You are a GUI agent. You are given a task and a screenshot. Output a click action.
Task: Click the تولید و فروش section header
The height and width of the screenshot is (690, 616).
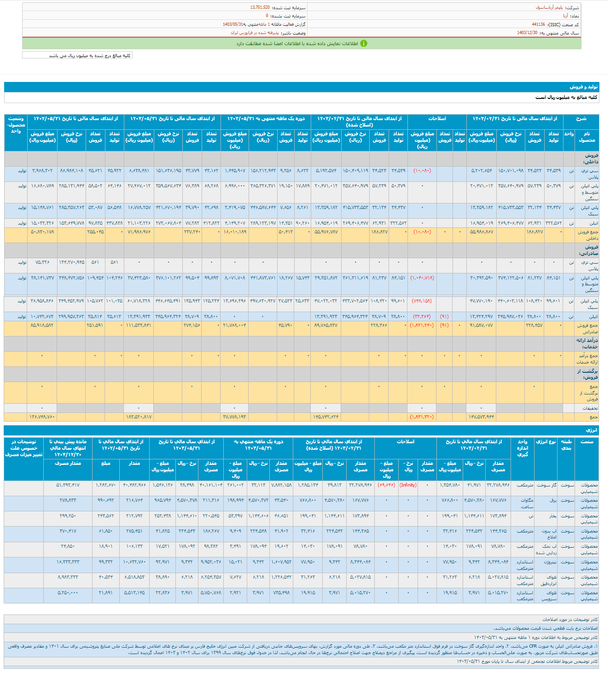pos(583,87)
